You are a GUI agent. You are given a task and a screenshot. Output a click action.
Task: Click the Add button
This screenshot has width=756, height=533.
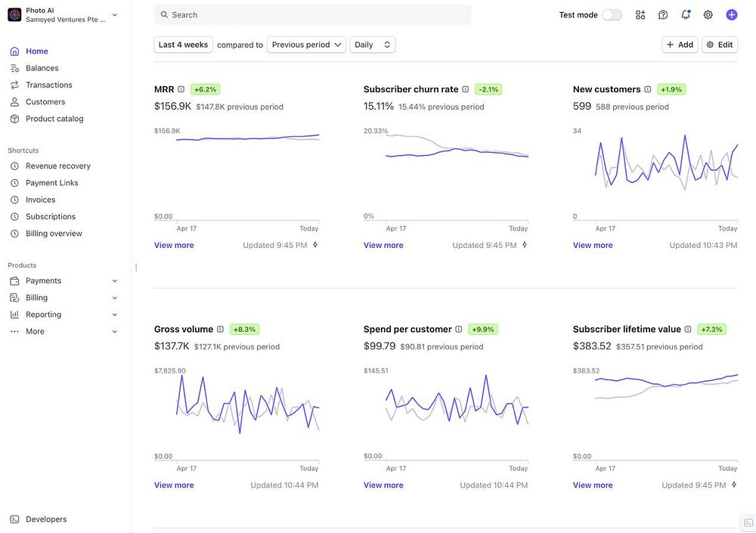coord(680,45)
